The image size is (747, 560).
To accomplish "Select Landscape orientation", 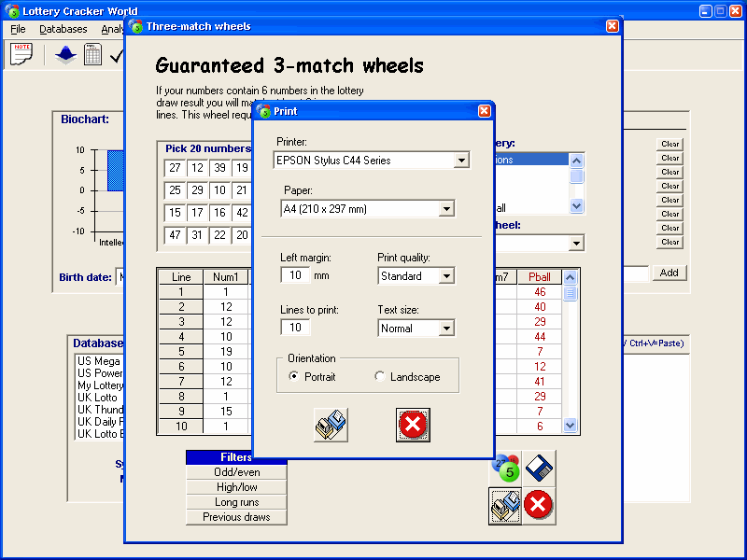I will pyautogui.click(x=379, y=377).
